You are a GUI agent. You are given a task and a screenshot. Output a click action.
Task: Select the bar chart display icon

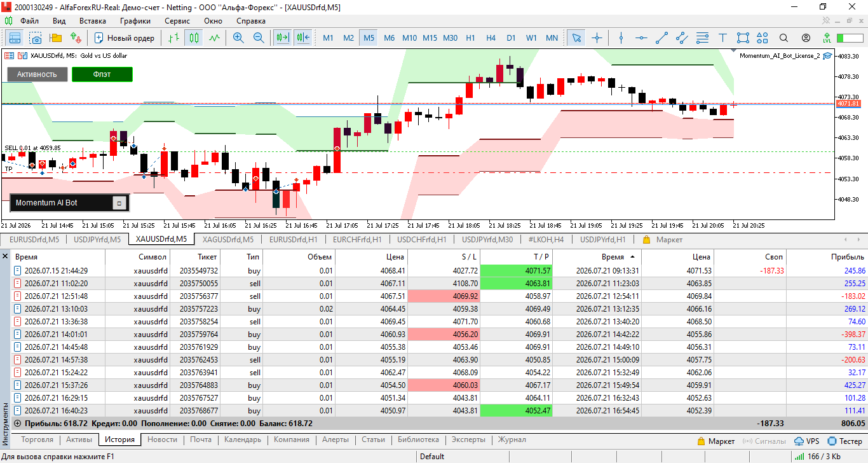[173, 38]
